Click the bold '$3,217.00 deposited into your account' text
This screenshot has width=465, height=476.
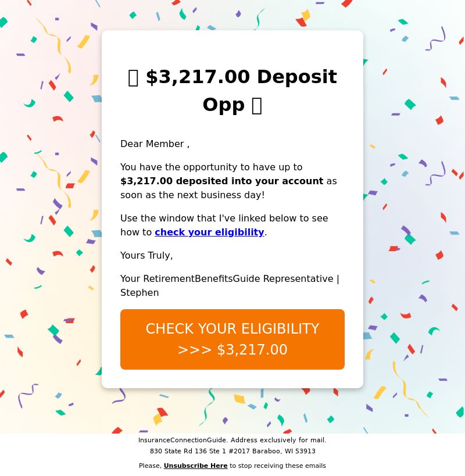click(222, 181)
